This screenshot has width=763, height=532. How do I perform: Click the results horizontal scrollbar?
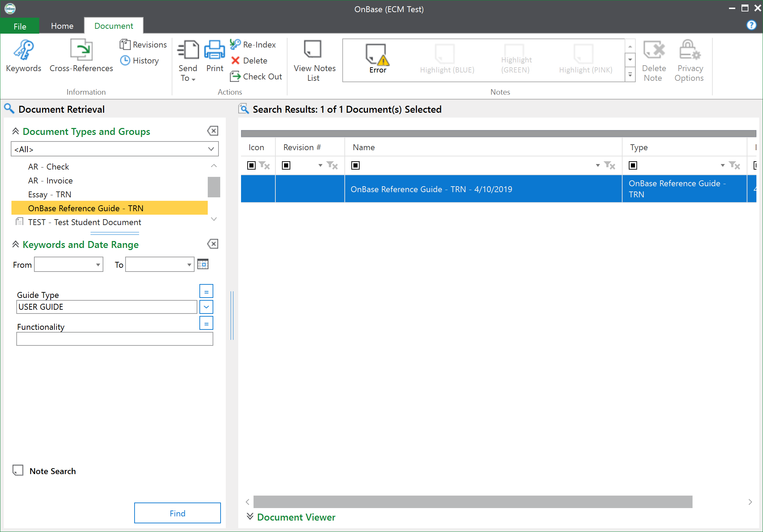[x=473, y=502]
